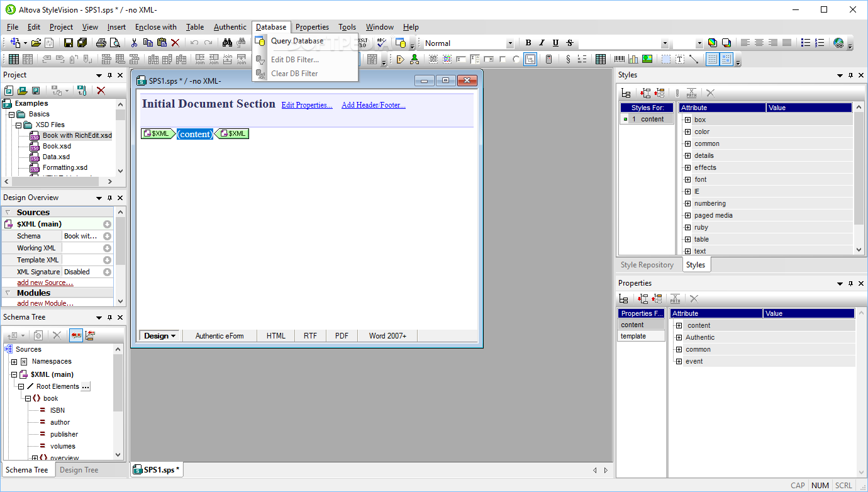Collapse the XSD Files folder

coord(19,125)
